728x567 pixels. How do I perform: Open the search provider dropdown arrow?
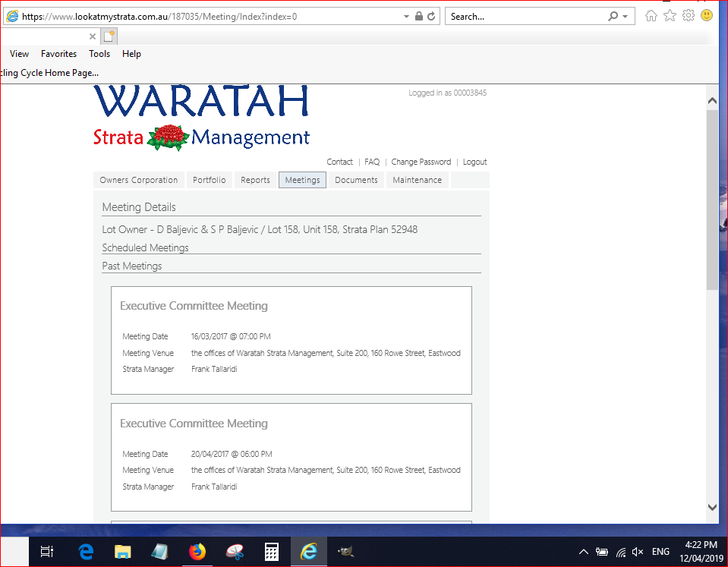point(626,16)
